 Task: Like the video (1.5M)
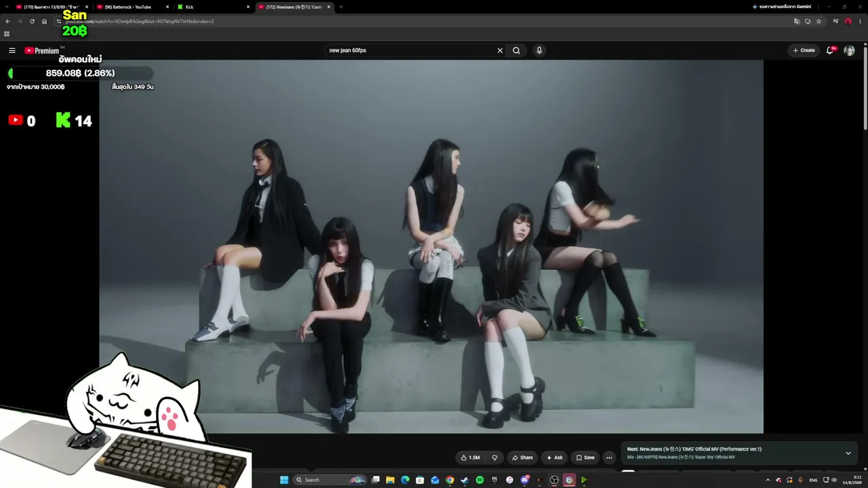(x=470, y=457)
